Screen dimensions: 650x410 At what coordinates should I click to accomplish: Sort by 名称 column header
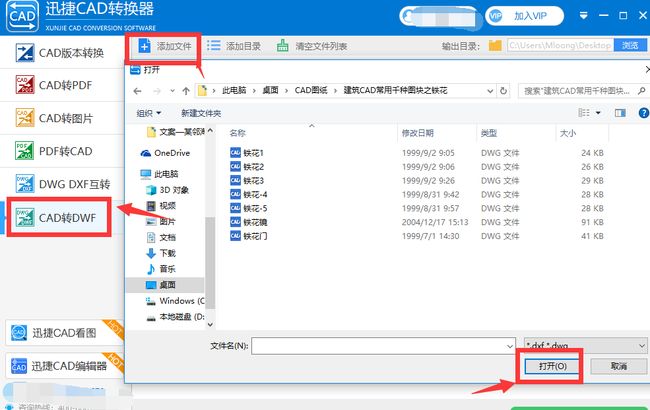coord(238,133)
